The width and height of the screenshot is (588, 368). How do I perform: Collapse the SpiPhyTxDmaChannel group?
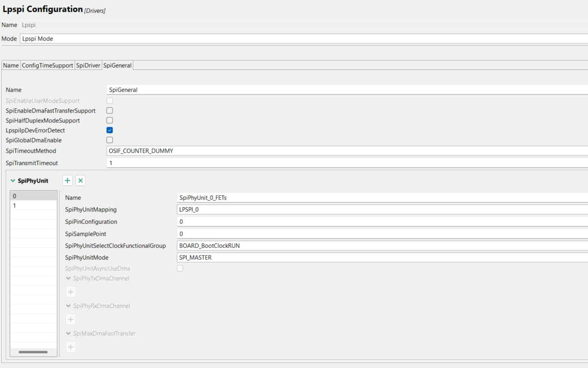(68, 278)
